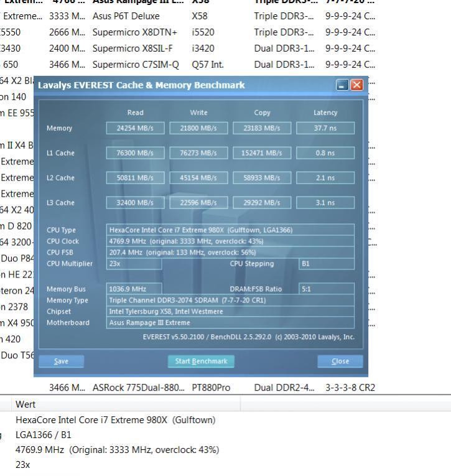The width and height of the screenshot is (451, 476).
Task: Select L1 Cache Write value 76273 MB/s
Action: point(198,153)
